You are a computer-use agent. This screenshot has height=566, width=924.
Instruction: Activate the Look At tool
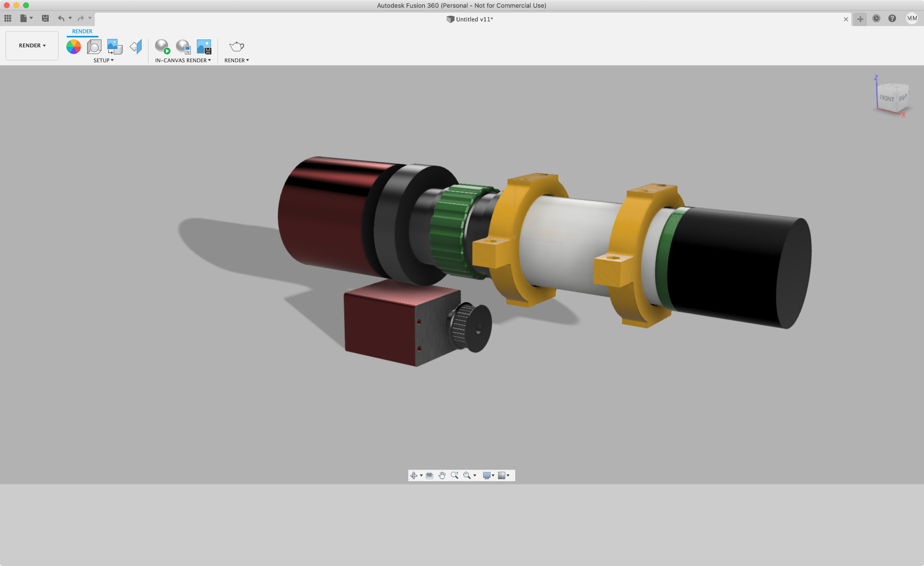point(430,475)
